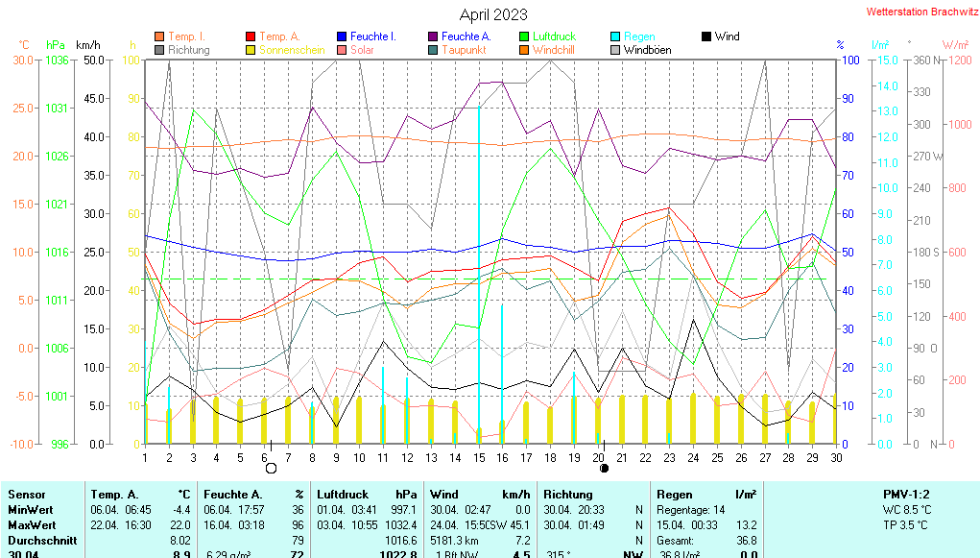Screen dimensions: 980x558
Task: Click the black Wind legend swatch
Action: 706,36
